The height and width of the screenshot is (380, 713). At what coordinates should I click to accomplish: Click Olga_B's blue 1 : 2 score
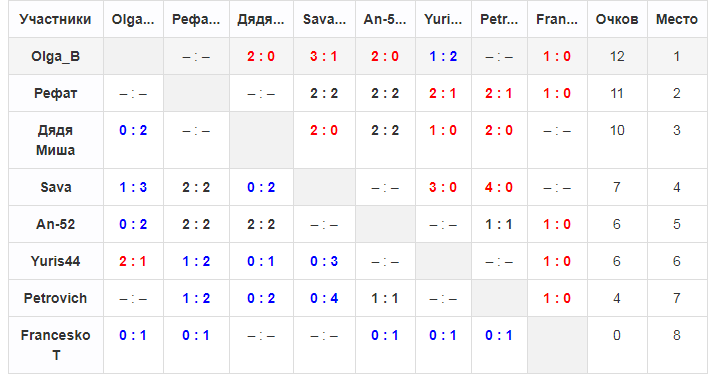[443, 56]
